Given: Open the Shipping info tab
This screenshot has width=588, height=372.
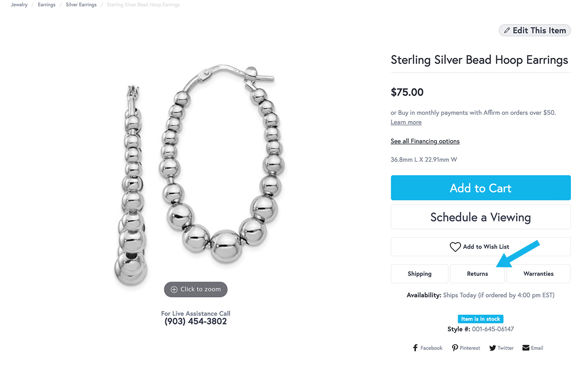Looking at the screenshot, I should 419,274.
